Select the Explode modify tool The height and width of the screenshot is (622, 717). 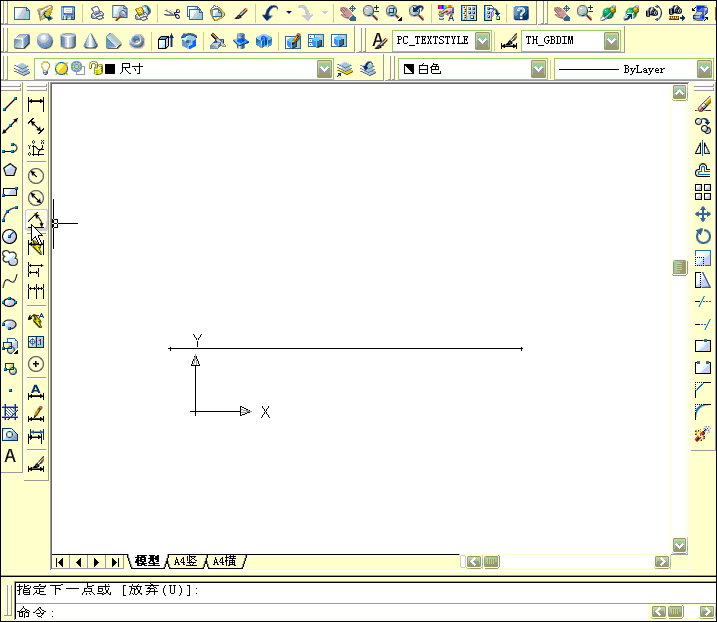703,434
